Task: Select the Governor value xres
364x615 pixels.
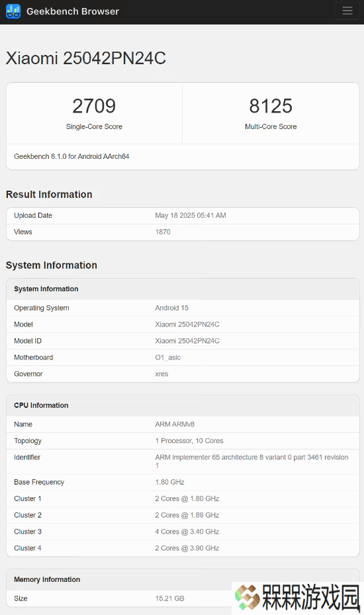Action: point(161,374)
